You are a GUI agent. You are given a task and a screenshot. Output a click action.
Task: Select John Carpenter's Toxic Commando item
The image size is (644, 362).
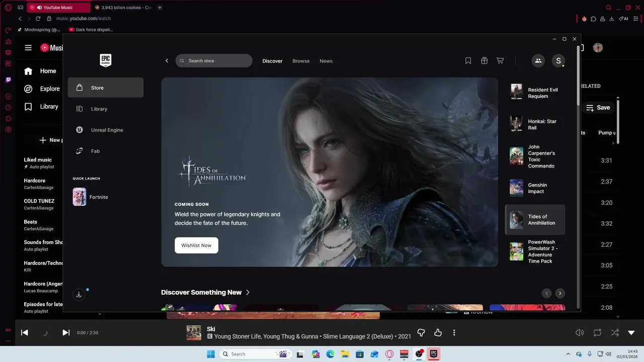pyautogui.click(x=535, y=156)
